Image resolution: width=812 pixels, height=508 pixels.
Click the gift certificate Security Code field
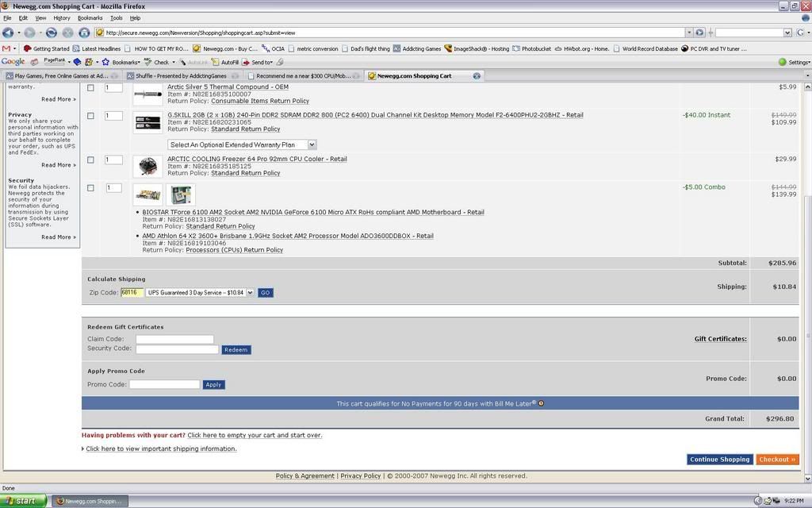pyautogui.click(x=177, y=349)
